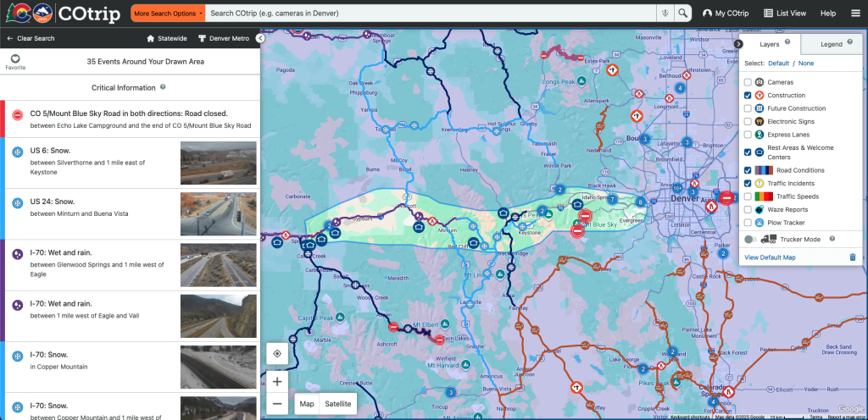This screenshot has height=420, width=868.
Task: Click the microphone voice search icon
Action: tap(666, 14)
